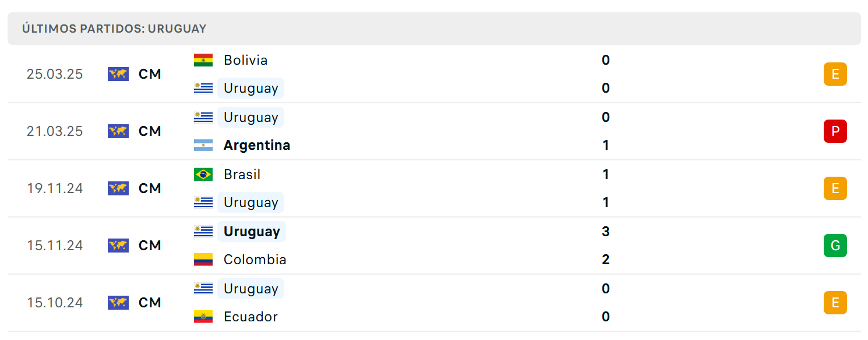Click the green G result badge
The width and height of the screenshot is (868, 340).
835,246
